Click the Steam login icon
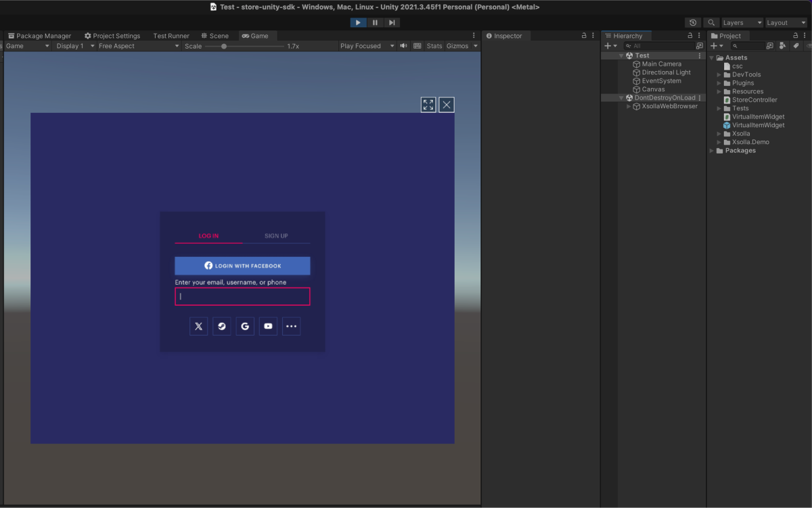Image resolution: width=812 pixels, height=508 pixels. coord(221,326)
